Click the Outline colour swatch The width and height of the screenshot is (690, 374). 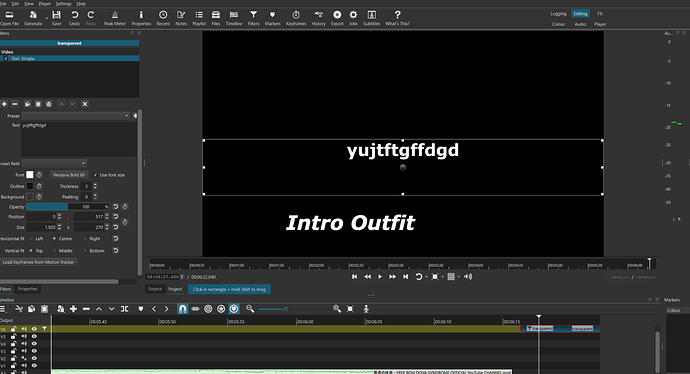(29, 186)
